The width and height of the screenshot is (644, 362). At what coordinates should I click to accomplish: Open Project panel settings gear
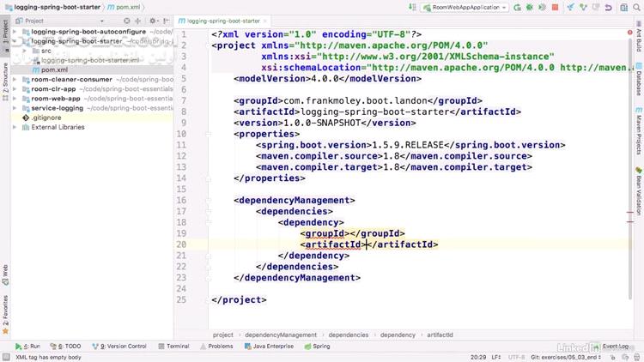point(153,21)
